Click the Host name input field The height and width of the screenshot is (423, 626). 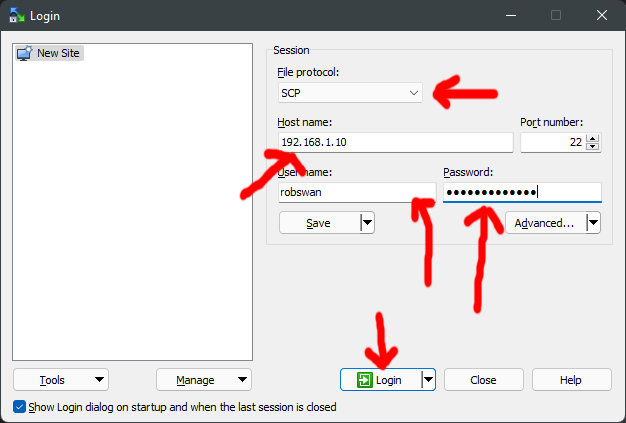pos(395,143)
